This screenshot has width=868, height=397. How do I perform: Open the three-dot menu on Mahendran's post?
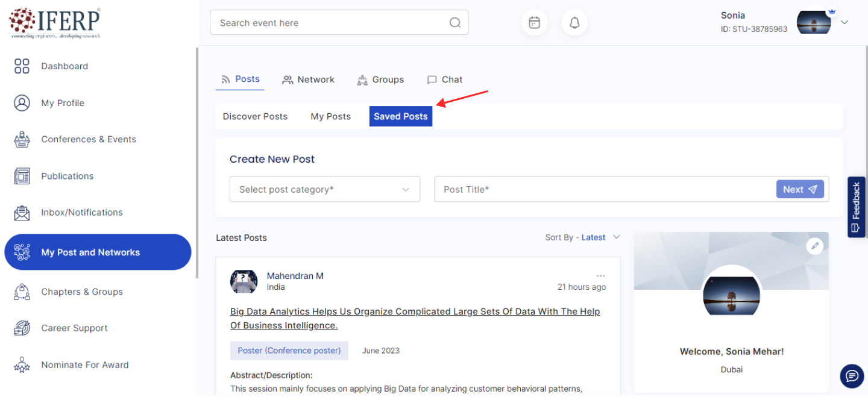(x=600, y=276)
